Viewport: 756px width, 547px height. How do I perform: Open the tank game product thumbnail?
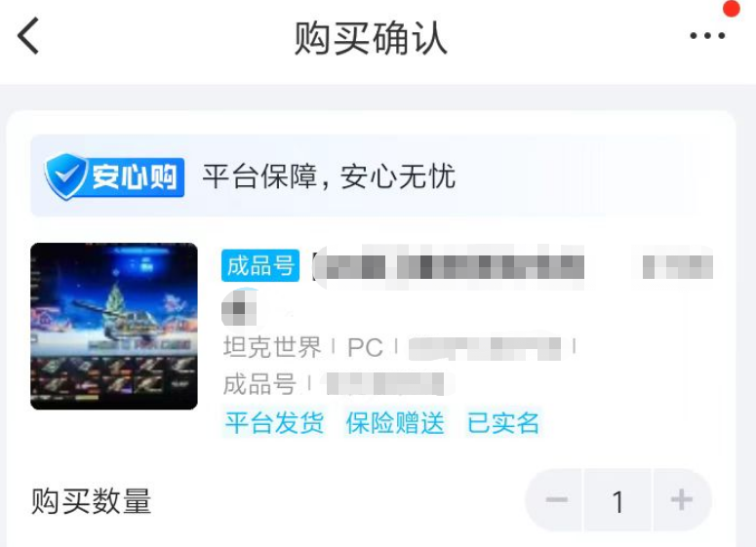click(x=114, y=327)
